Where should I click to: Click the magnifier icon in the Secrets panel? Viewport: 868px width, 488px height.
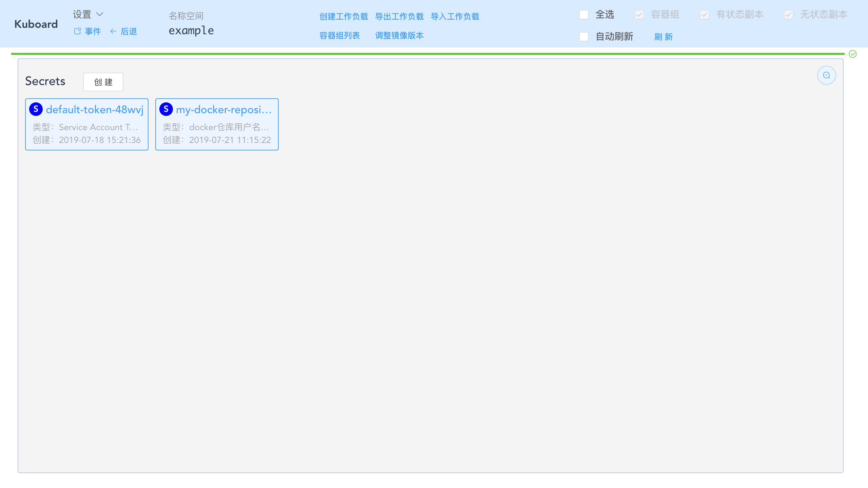coord(827,75)
